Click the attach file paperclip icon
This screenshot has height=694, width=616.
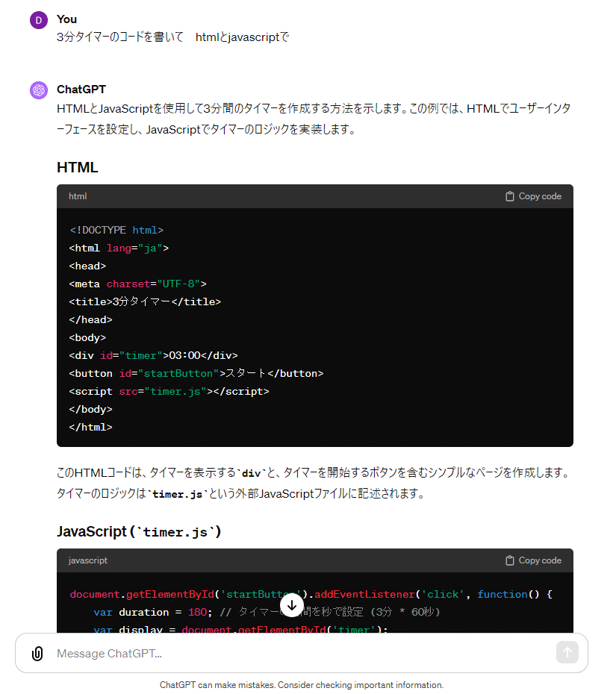click(x=37, y=653)
